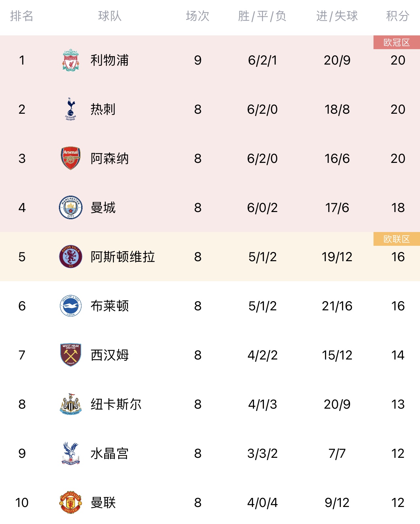Click the West Ham hammers crest
Viewport: 420px width, 524px height.
71,355
